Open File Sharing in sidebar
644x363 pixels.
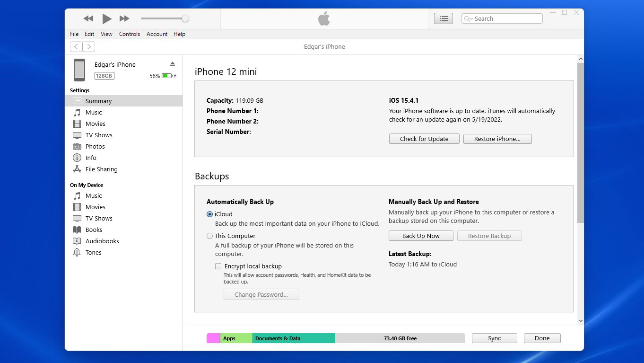coord(101,169)
